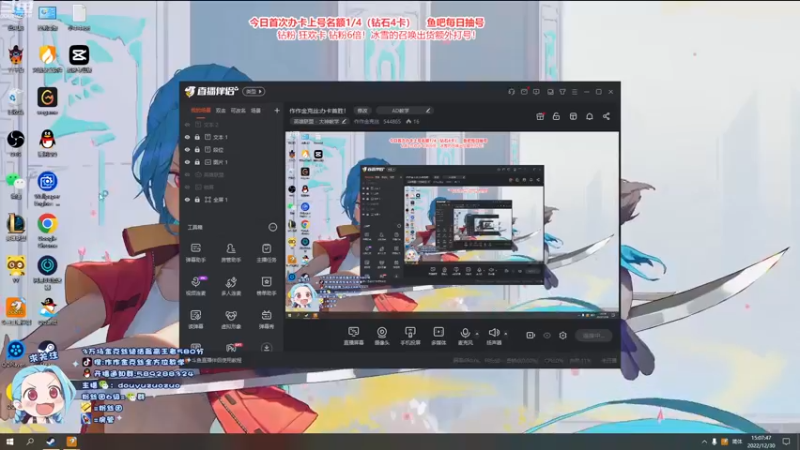The width and height of the screenshot is (800, 450).
Task: Open Google Chrome desktop icon
Action: [47, 230]
